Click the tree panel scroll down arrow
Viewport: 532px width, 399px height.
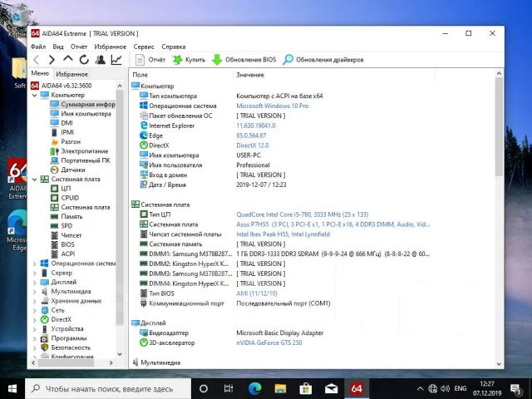point(120,354)
